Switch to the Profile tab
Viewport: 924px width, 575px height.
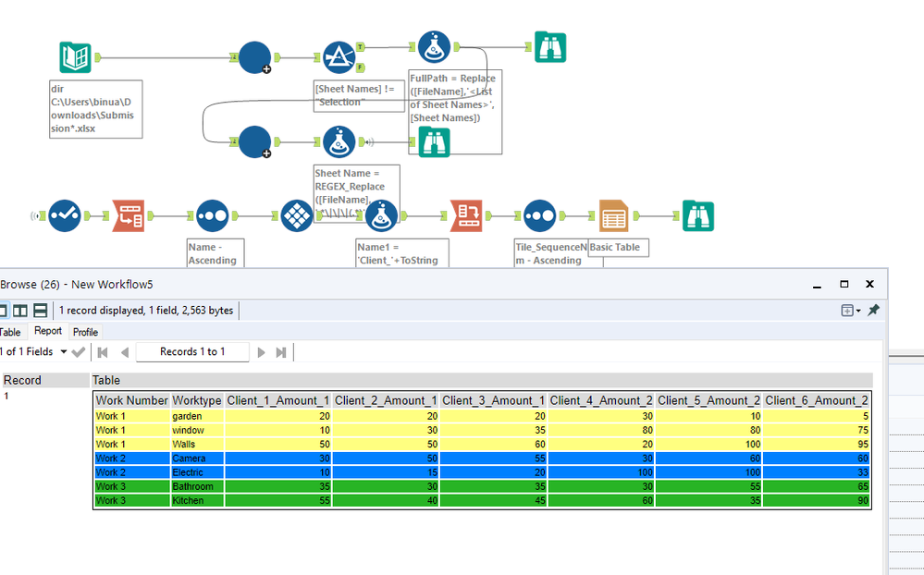[x=85, y=332]
